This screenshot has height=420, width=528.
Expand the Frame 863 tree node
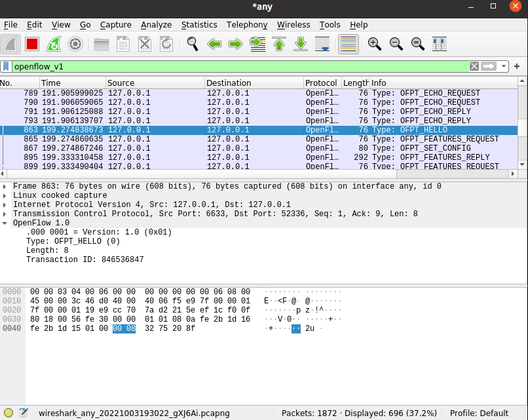pyautogui.click(x=5, y=186)
